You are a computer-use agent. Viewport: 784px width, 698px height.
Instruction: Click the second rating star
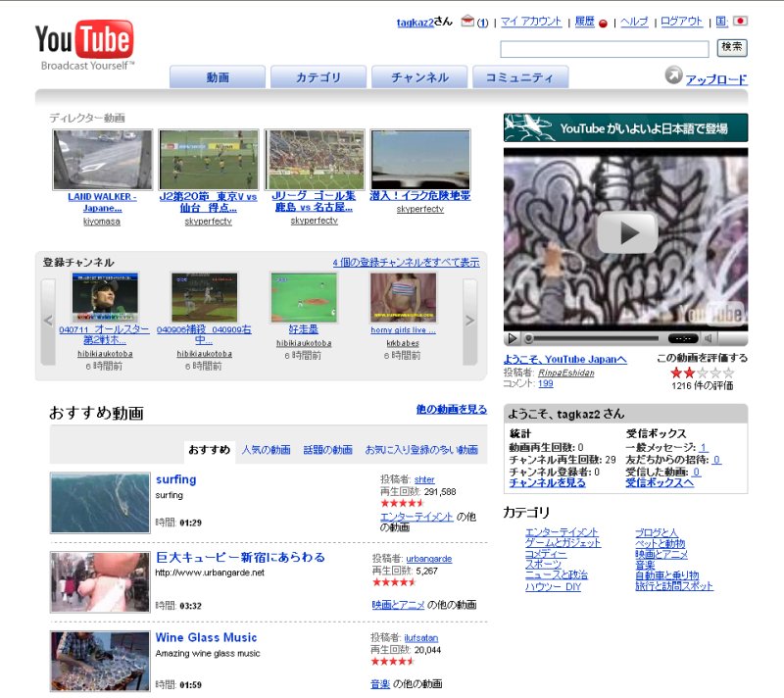(689, 373)
